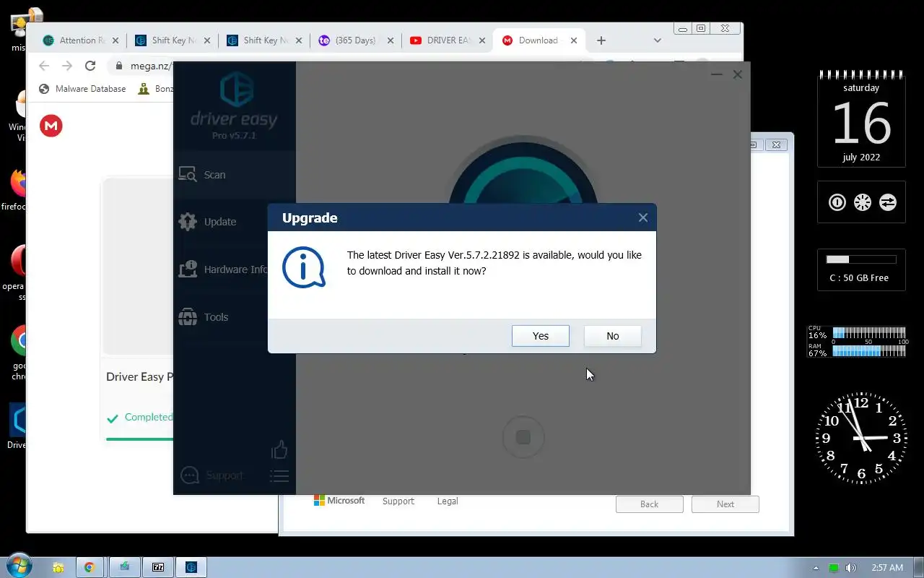Show hidden tray icons arrow

click(816, 568)
